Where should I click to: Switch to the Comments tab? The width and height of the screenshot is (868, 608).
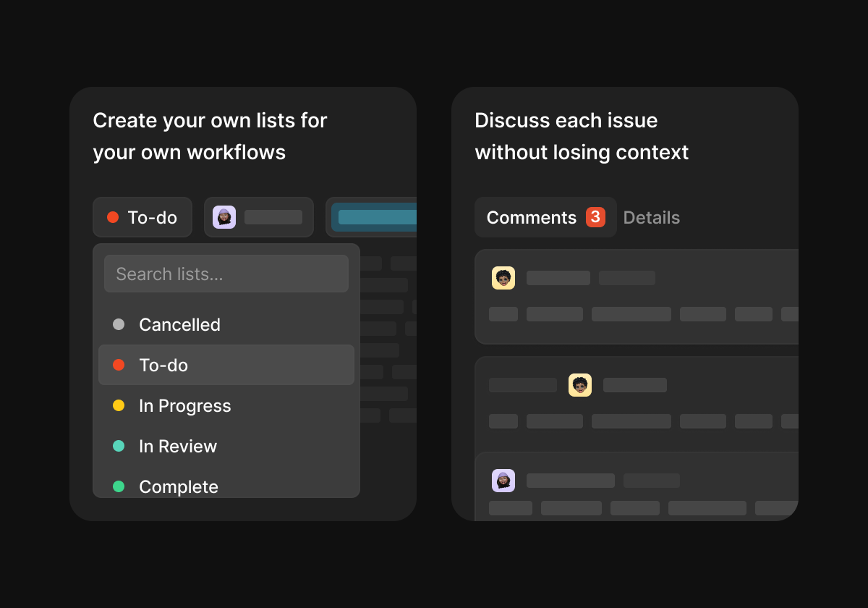click(x=531, y=218)
